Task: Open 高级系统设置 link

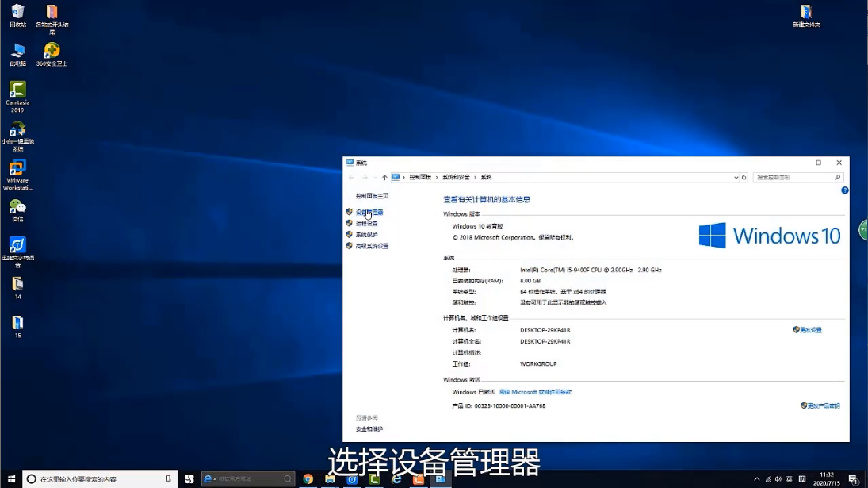Action: pyautogui.click(x=372, y=246)
